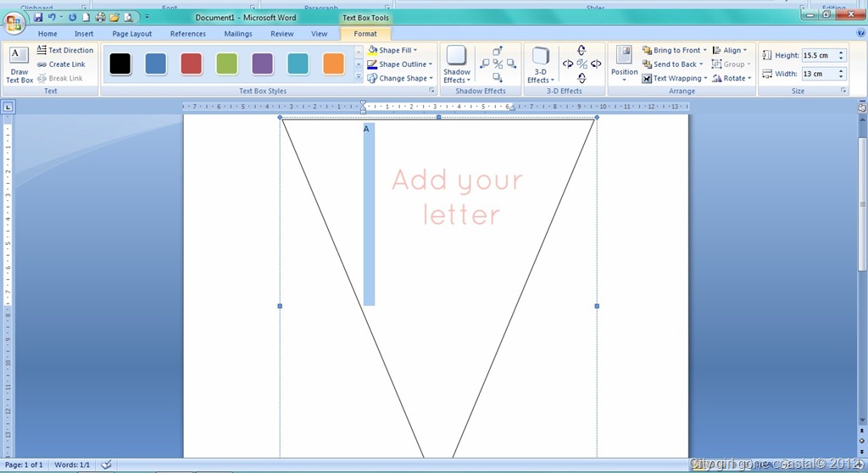Click the 3-D Tilt Left icon
The width and height of the screenshot is (868, 473).
click(x=568, y=64)
